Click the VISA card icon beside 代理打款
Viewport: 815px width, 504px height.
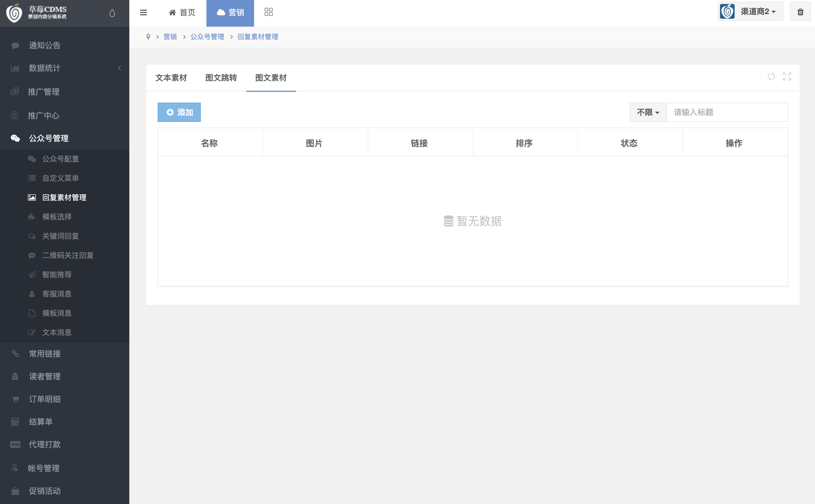coord(15,444)
